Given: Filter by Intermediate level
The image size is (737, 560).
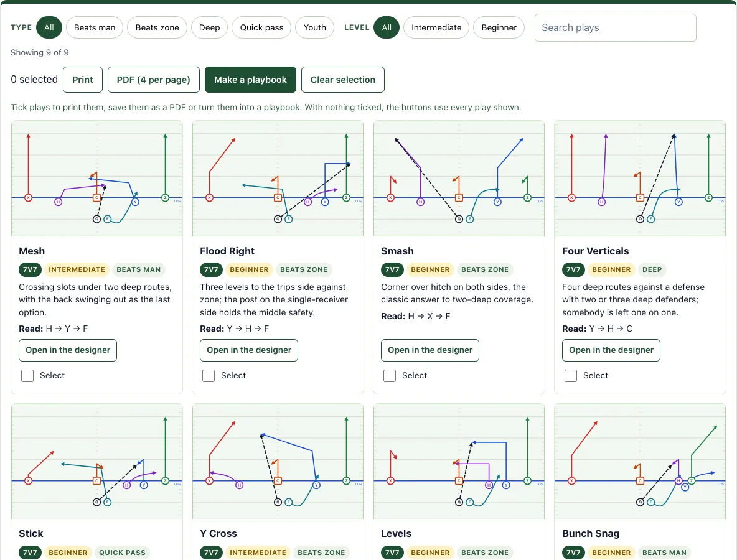Looking at the screenshot, I should 436,28.
